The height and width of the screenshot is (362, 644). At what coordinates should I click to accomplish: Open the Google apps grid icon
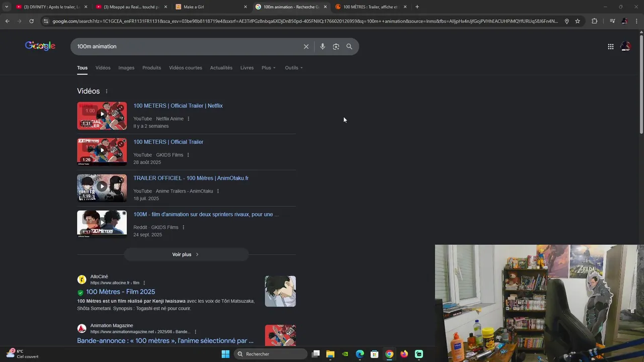(x=611, y=46)
